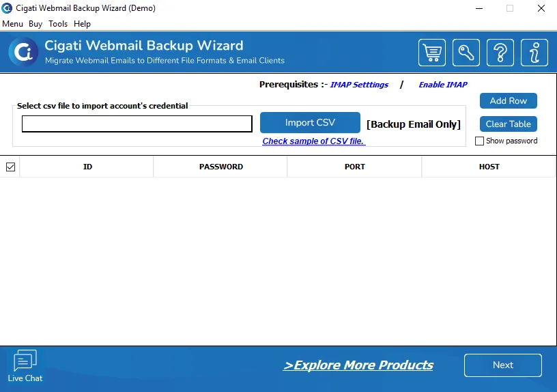Open the Help menu
Screen dimensions: 557x392
tap(82, 24)
